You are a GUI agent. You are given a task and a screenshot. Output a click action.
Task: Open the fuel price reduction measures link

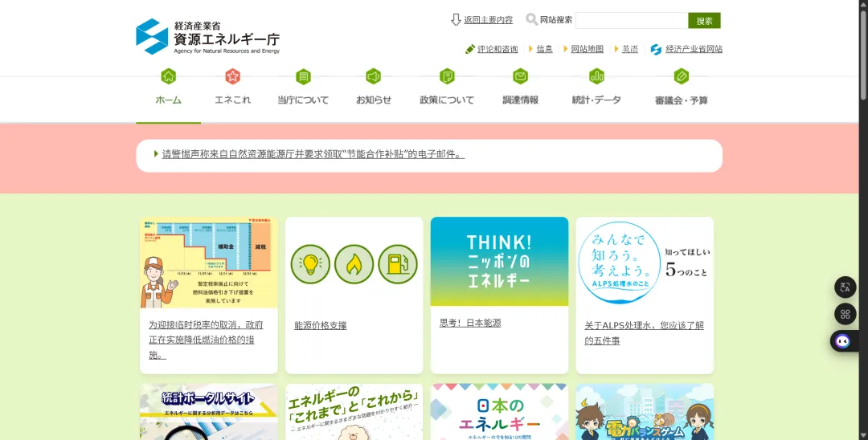[x=206, y=340]
